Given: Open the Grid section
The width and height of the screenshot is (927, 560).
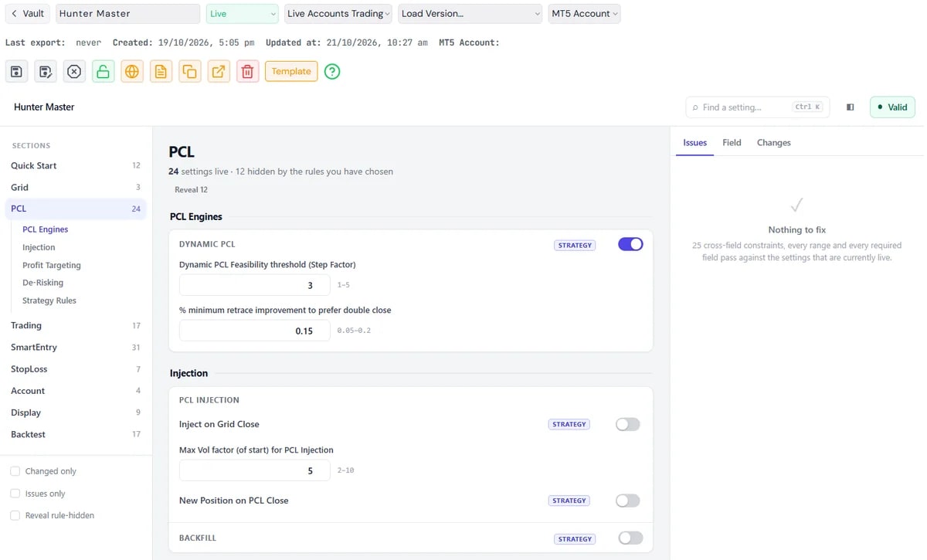Looking at the screenshot, I should pos(76,188).
